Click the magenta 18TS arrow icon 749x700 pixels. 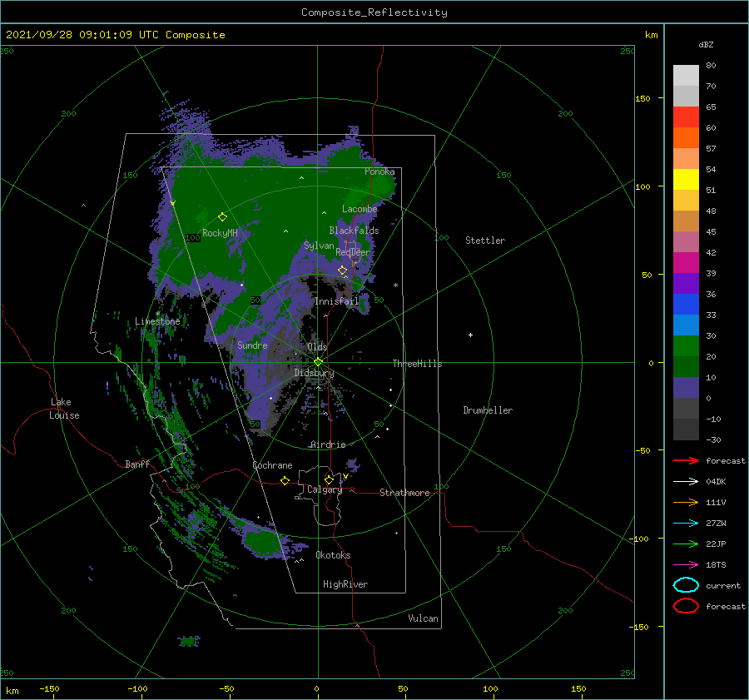[686, 565]
